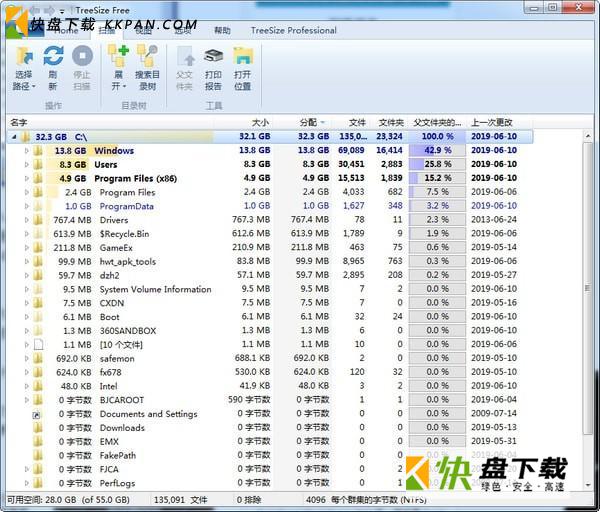This screenshot has height=512, width=600.
Task: Expand the Windows folder node
Action: coord(26,150)
